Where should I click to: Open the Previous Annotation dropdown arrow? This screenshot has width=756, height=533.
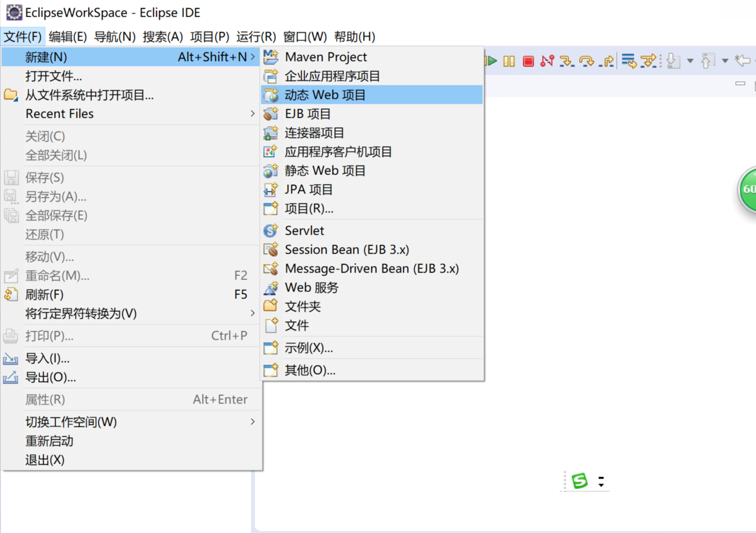coord(725,61)
